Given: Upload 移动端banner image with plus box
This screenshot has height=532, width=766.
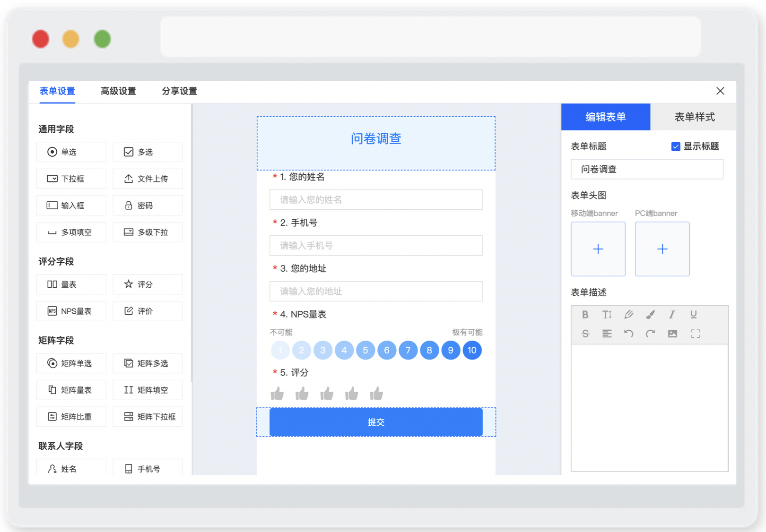Looking at the screenshot, I should click(598, 249).
